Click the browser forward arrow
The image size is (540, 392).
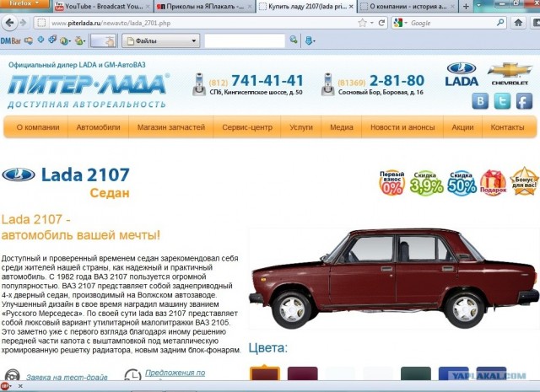[x=24, y=23]
